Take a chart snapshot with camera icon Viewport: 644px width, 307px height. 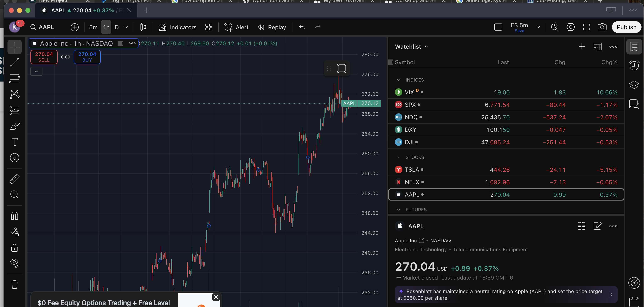pyautogui.click(x=602, y=27)
